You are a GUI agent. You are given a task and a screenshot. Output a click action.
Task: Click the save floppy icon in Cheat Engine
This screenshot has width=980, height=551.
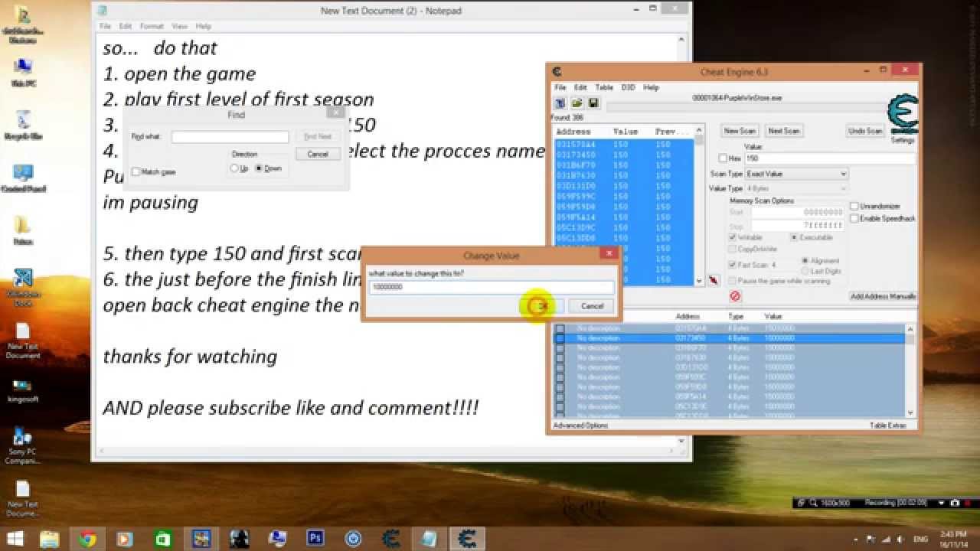pos(593,103)
